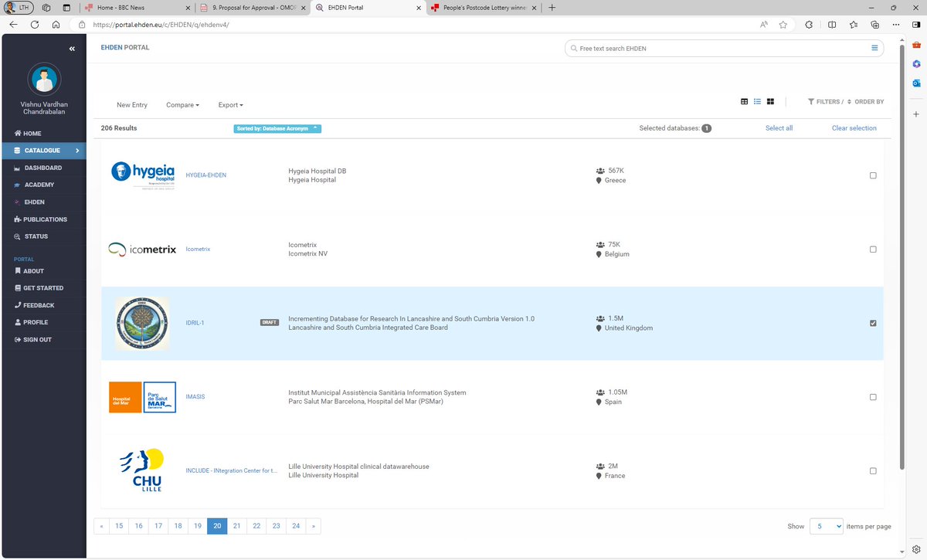Open the INCLUDE database link

pyautogui.click(x=232, y=470)
